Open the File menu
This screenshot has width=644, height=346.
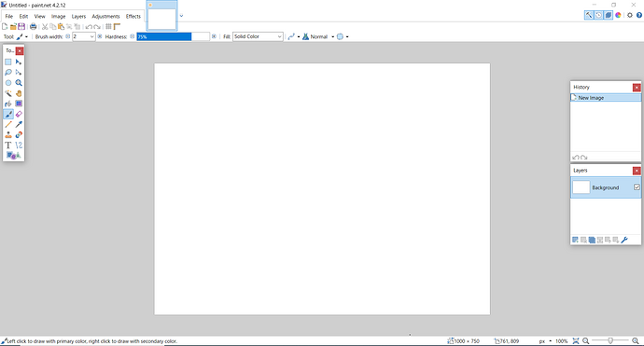[9, 17]
